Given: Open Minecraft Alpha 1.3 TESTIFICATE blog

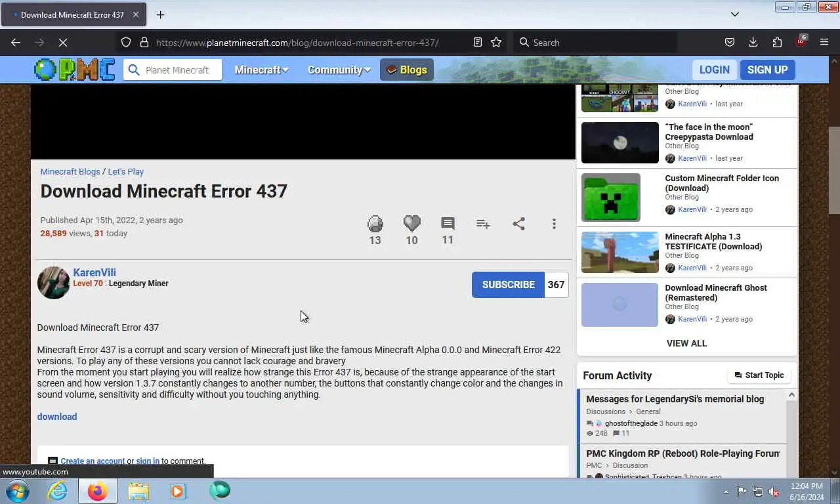Looking at the screenshot, I should tap(713, 241).
